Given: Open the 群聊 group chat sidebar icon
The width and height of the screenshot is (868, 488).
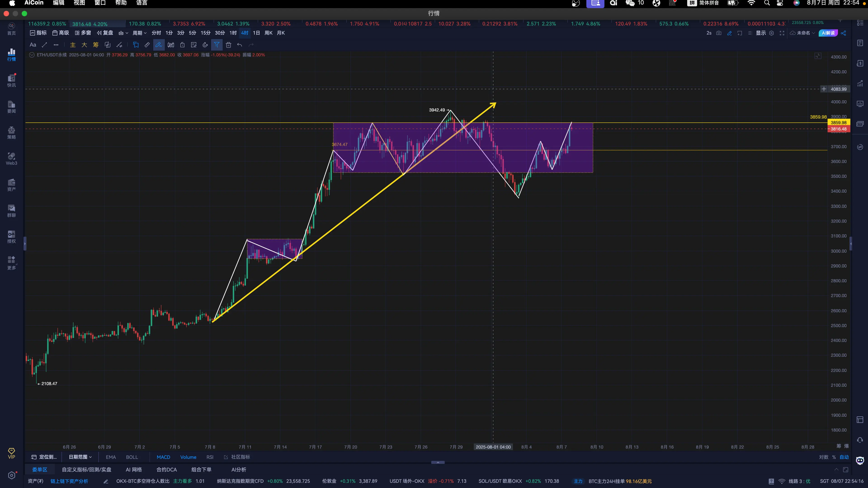Looking at the screenshot, I should click(x=12, y=211).
